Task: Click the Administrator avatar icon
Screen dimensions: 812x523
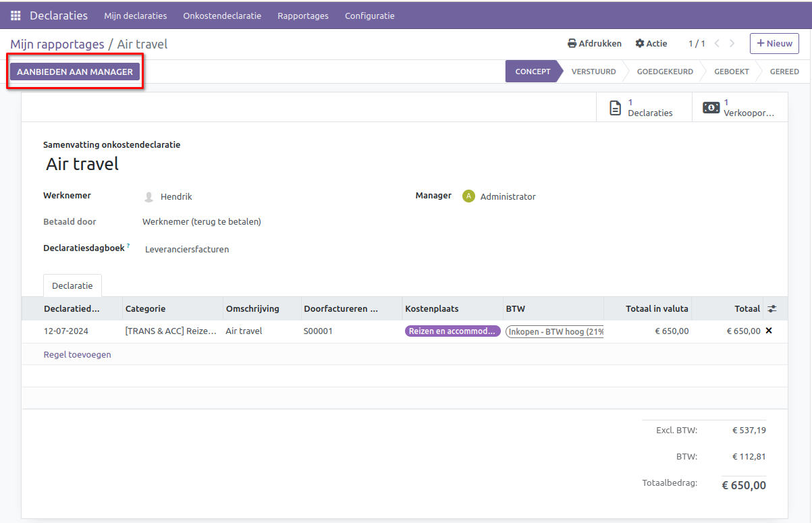Action: point(468,196)
